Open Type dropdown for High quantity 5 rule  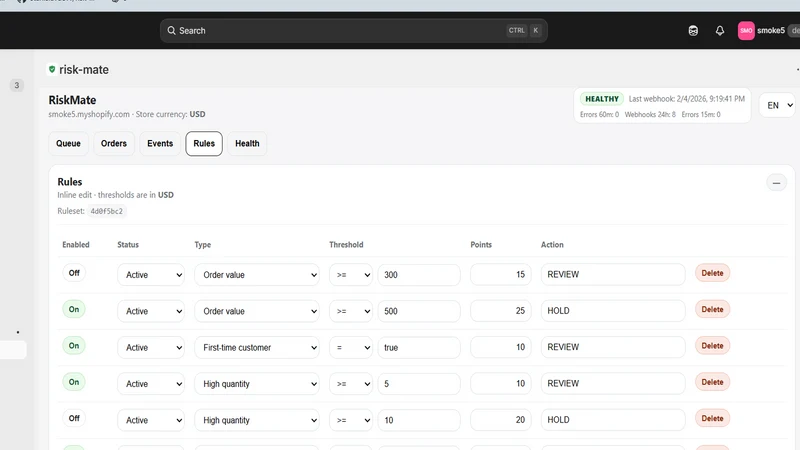click(x=257, y=384)
